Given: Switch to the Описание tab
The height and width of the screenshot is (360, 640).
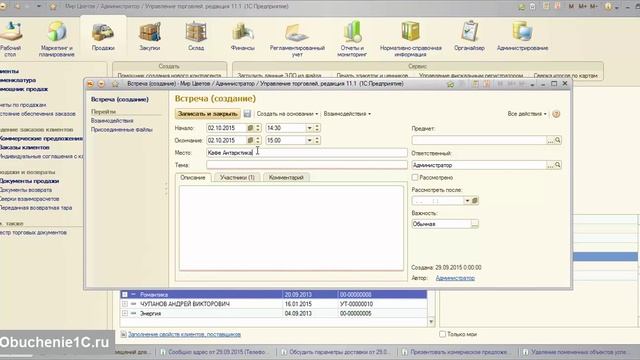Looking at the screenshot, I should (x=193, y=178).
